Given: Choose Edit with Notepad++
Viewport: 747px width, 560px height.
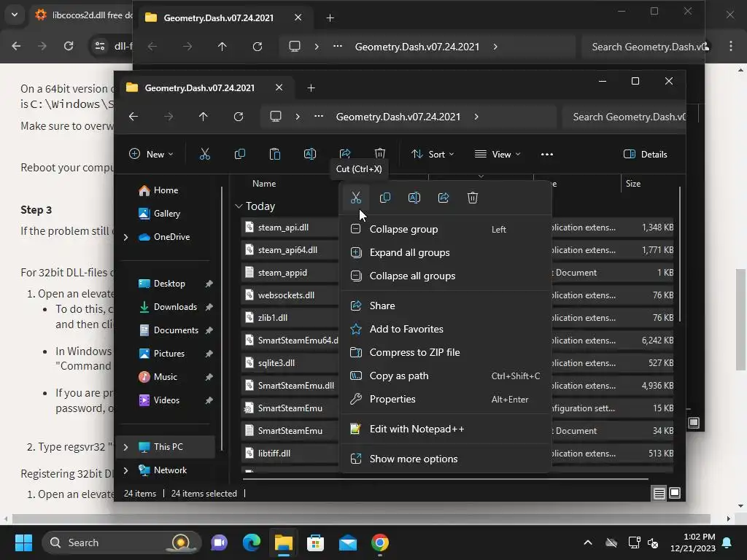Looking at the screenshot, I should (446, 429).
